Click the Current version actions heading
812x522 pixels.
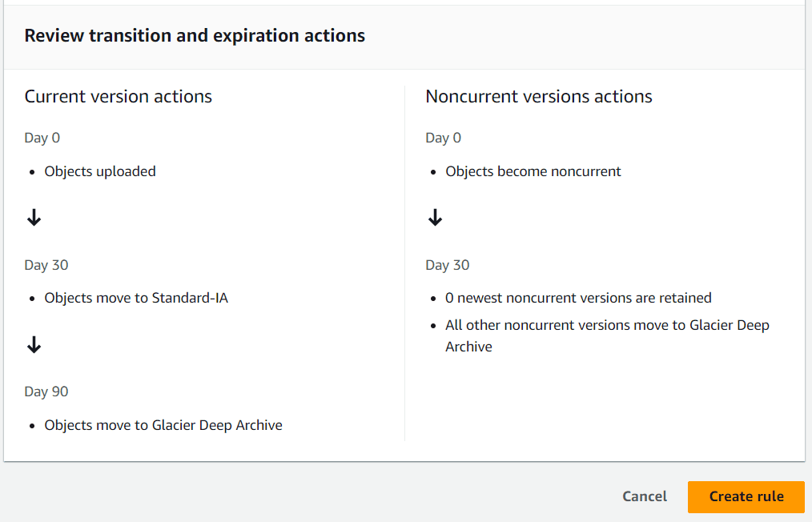pyautogui.click(x=118, y=96)
